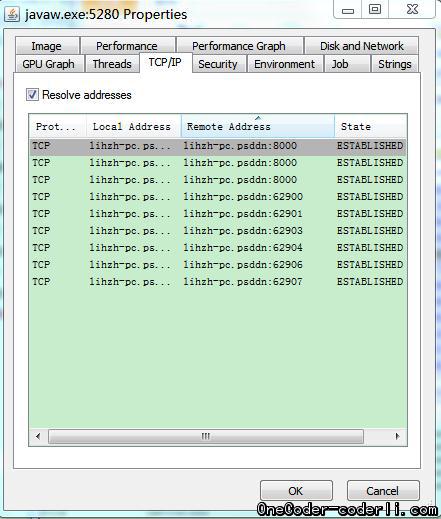Show the Threads tab

point(112,64)
